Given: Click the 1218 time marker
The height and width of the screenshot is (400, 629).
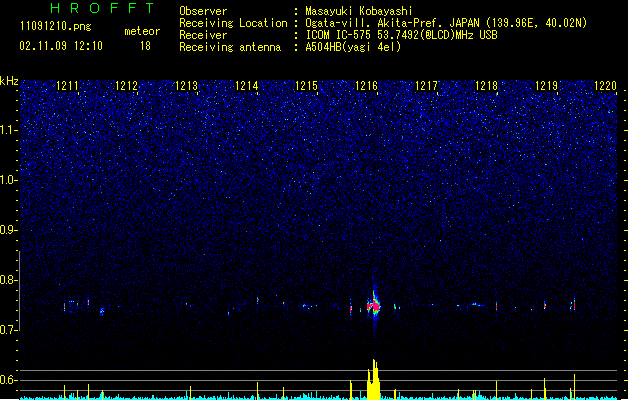Looking at the screenshot, I should [486, 86].
